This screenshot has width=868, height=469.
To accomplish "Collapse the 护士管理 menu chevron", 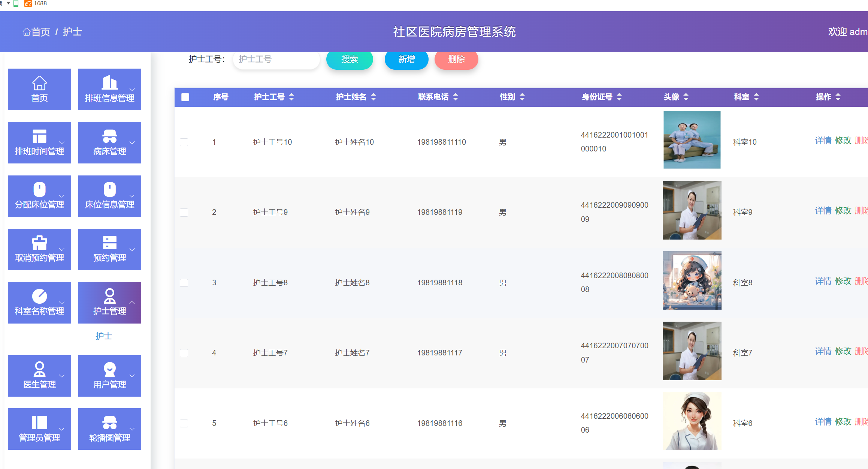I will click(x=132, y=303).
